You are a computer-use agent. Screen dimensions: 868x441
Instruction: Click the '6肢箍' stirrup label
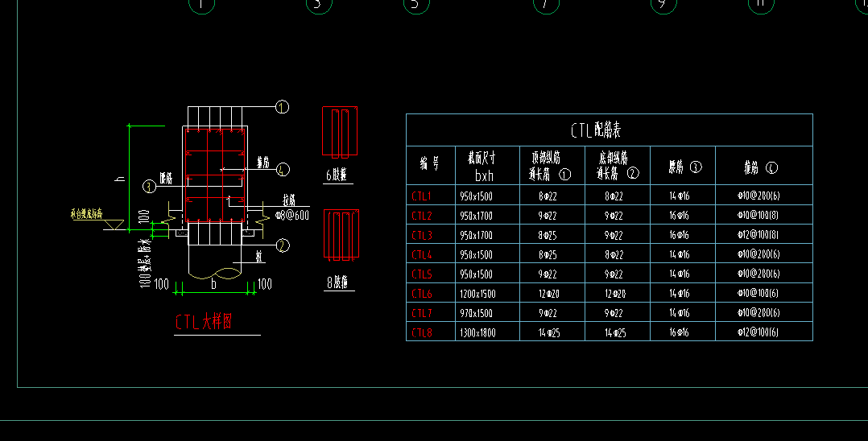337,175
